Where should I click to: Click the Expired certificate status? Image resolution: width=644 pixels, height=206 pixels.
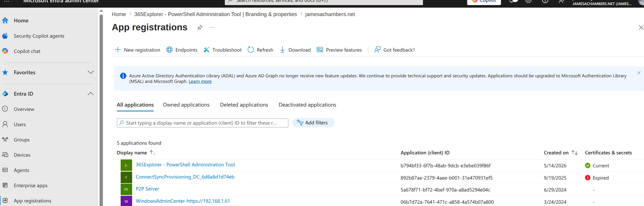tap(597, 178)
